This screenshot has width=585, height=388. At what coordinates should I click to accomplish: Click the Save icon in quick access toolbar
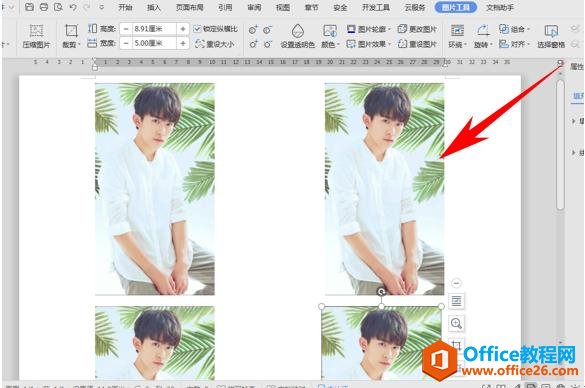[x=29, y=7]
